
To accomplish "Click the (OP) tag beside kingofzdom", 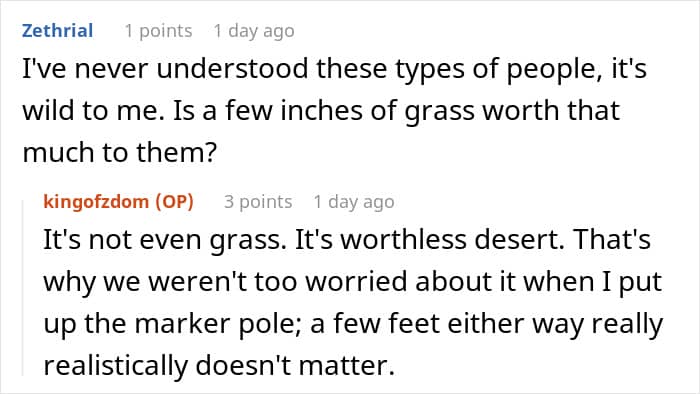I will coord(175,202).
